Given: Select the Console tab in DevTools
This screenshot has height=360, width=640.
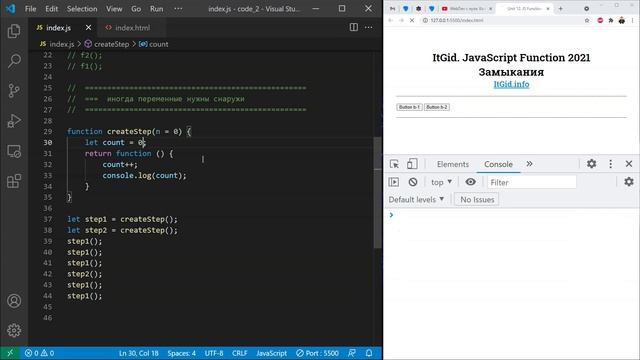Looking at the screenshot, I should [498, 164].
